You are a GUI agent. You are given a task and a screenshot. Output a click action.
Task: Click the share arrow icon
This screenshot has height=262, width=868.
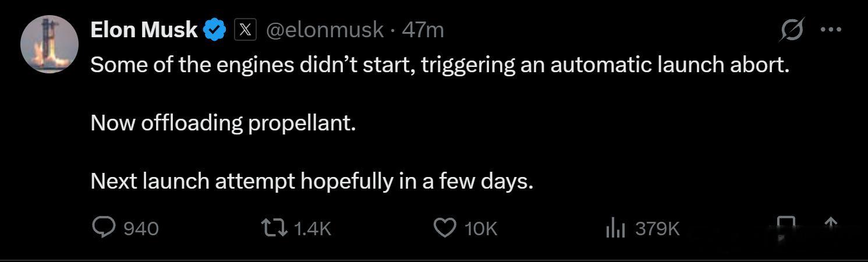tap(831, 224)
